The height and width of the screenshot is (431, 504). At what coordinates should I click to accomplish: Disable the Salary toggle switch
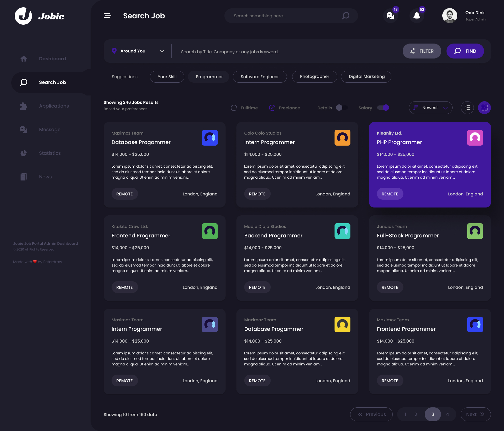click(383, 108)
